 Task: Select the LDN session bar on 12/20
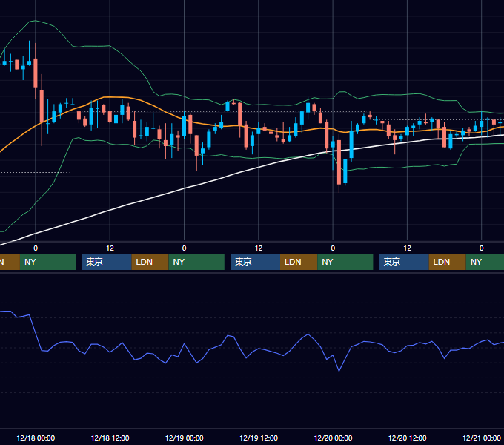pyautogui.click(x=448, y=262)
